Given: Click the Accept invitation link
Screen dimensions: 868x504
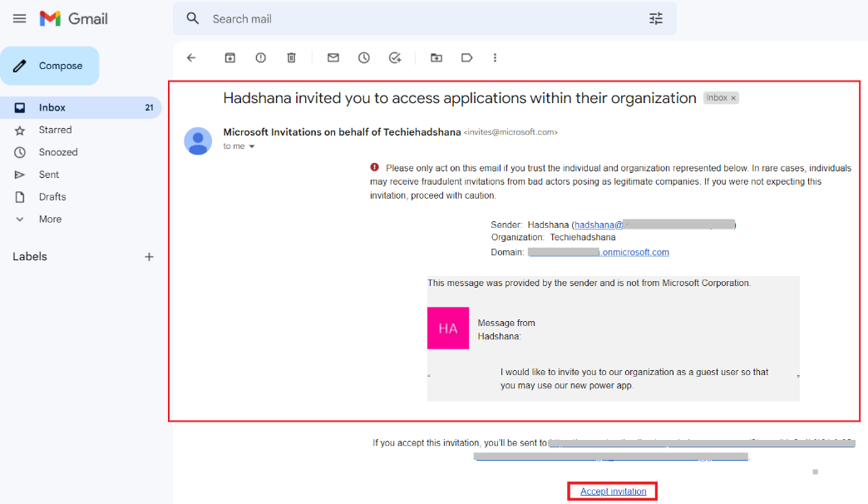Looking at the screenshot, I should (x=611, y=491).
